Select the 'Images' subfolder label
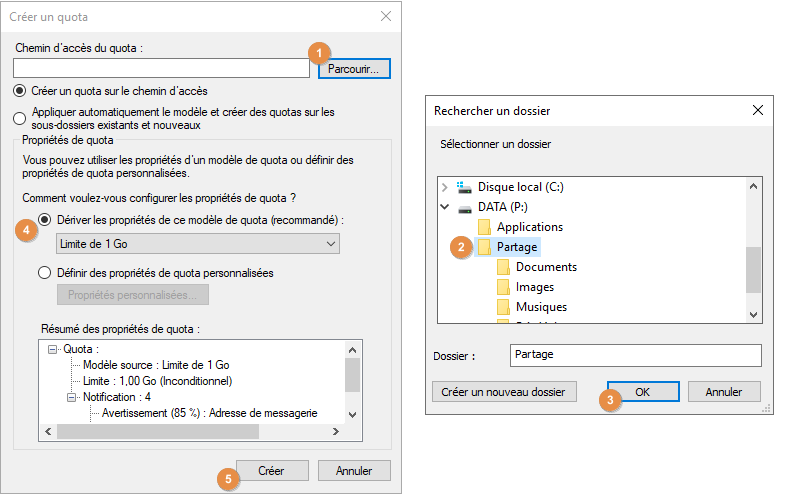 [535, 287]
